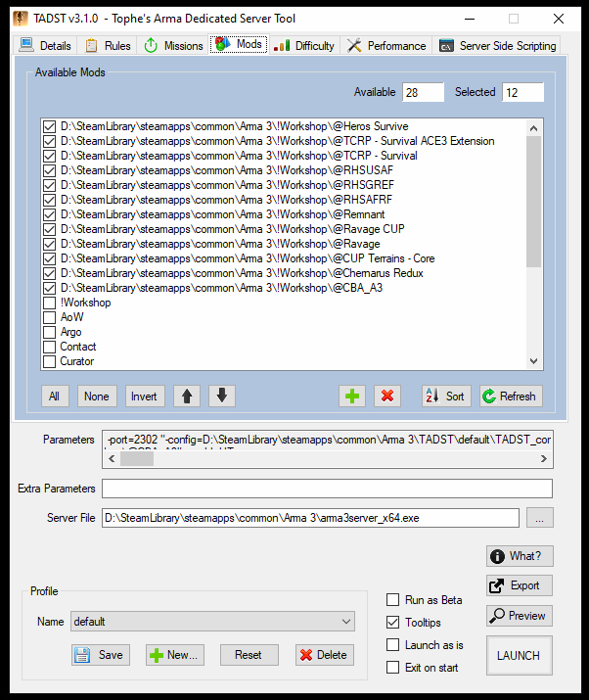Toggle the @CUP Terrains - Core checkbox
The width and height of the screenshot is (589, 700).
pyautogui.click(x=50, y=258)
